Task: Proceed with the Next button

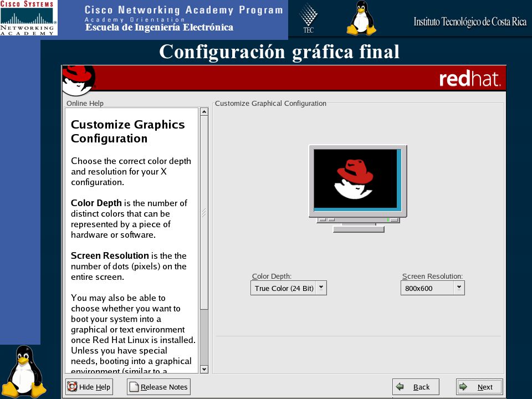Action: (479, 387)
